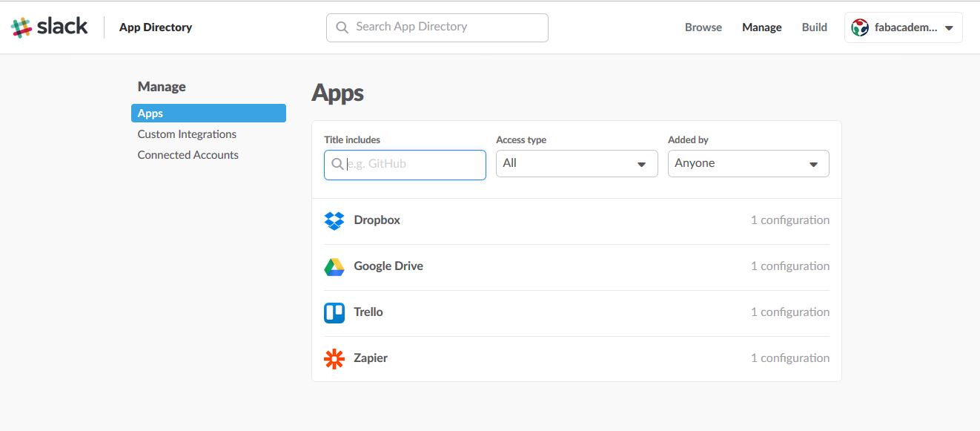The image size is (980, 431).
Task: Click the fabacademy workspace avatar icon
Action: click(860, 27)
